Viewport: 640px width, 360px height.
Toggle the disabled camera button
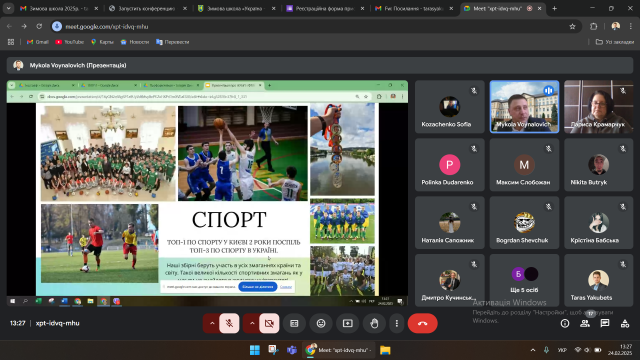point(269,323)
